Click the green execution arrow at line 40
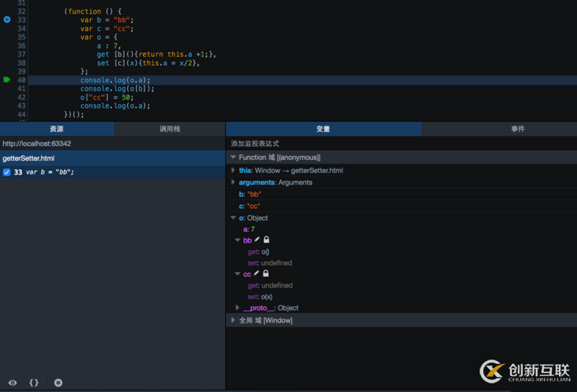Screen dimensions: 577x392 pyautogui.click(x=7, y=79)
